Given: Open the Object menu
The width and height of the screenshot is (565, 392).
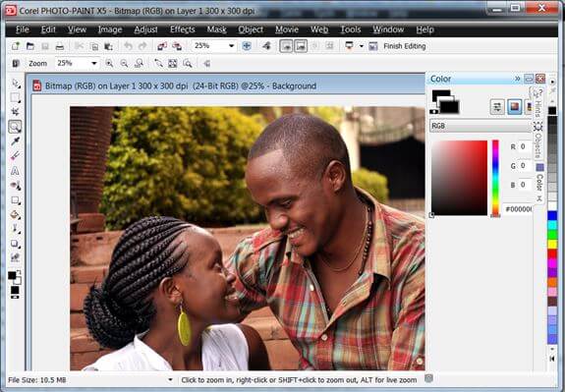Looking at the screenshot, I should tap(251, 29).
